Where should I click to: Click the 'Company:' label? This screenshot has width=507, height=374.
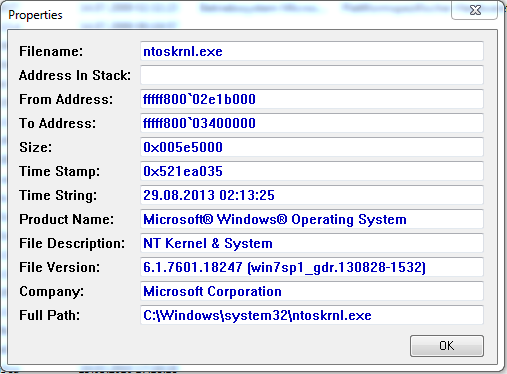(x=52, y=292)
